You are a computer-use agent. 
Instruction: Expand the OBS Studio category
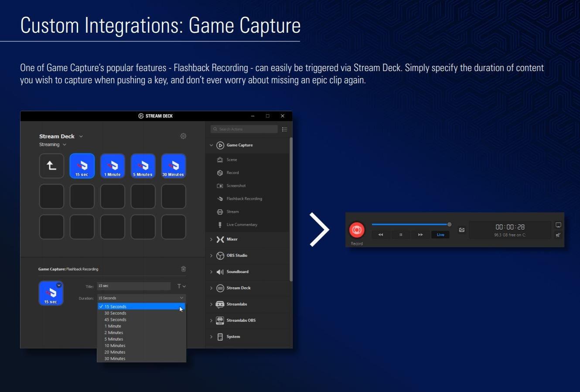point(212,256)
